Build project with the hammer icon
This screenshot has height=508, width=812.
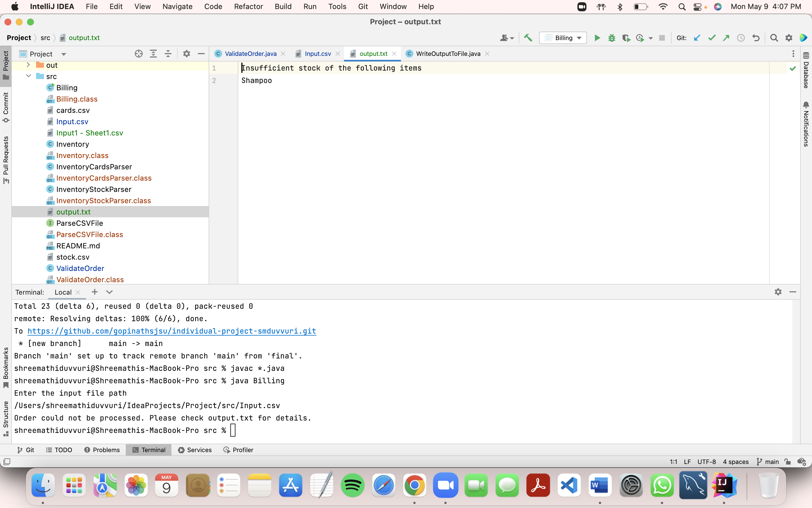pos(528,38)
